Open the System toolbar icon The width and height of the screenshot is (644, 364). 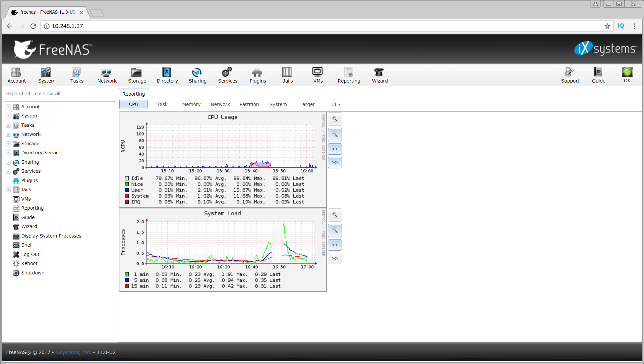pos(47,75)
